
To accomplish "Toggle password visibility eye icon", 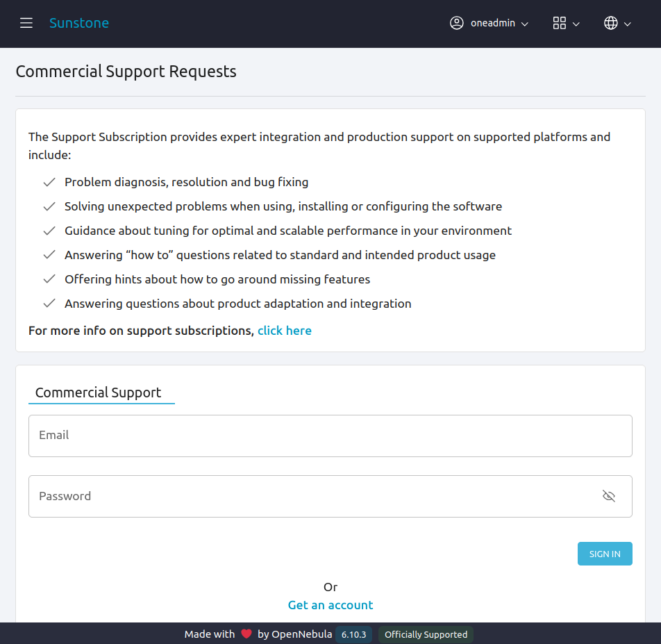I will tap(609, 496).
